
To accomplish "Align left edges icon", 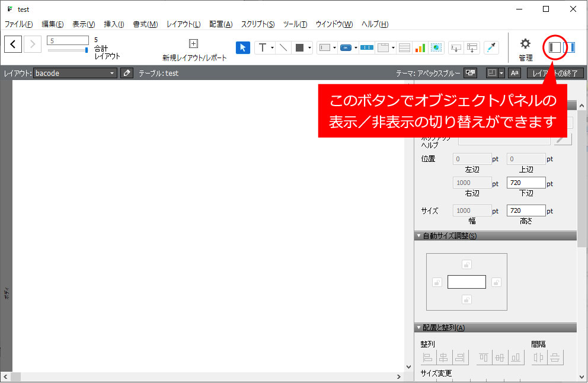I will click(x=428, y=358).
